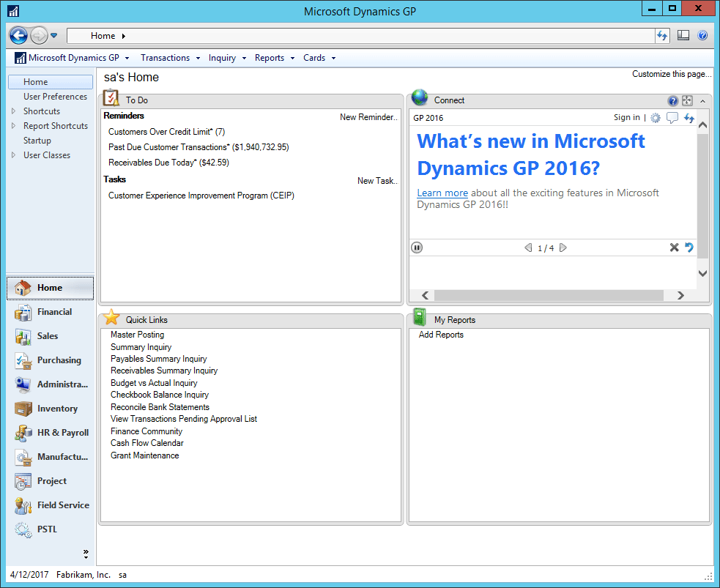Click the Connect feedback speech bubble icon

(672, 118)
